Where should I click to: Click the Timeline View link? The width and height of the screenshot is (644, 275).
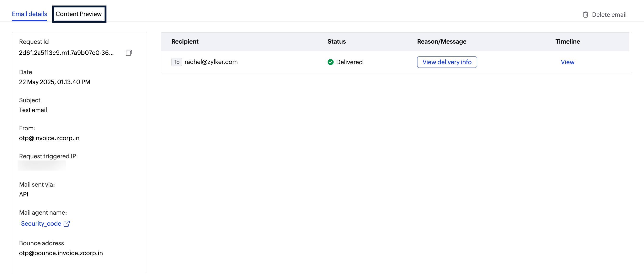click(567, 62)
